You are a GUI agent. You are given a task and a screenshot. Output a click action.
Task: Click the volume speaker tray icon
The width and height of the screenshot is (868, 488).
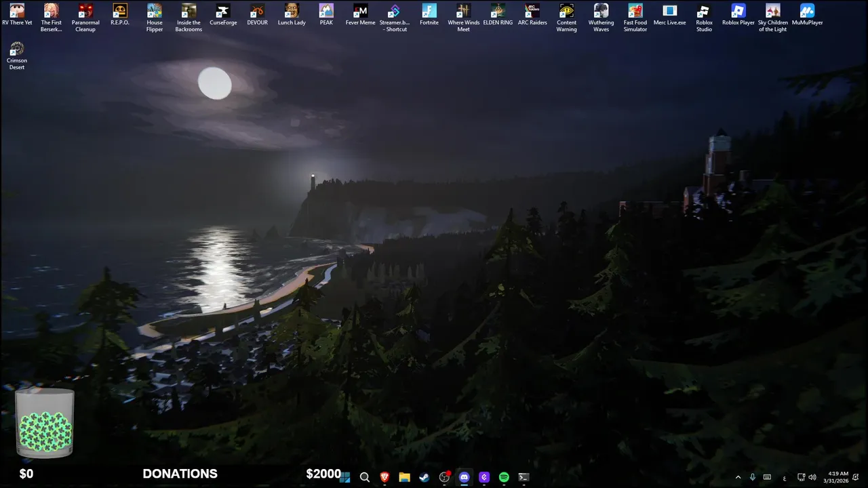tap(812, 477)
